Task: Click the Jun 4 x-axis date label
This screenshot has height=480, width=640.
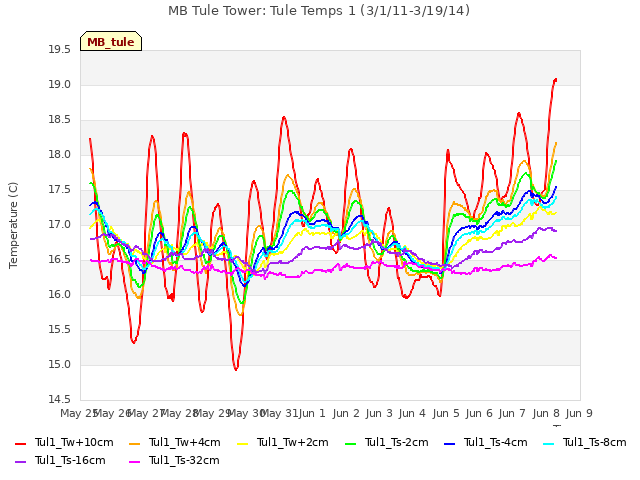Action: click(413, 413)
